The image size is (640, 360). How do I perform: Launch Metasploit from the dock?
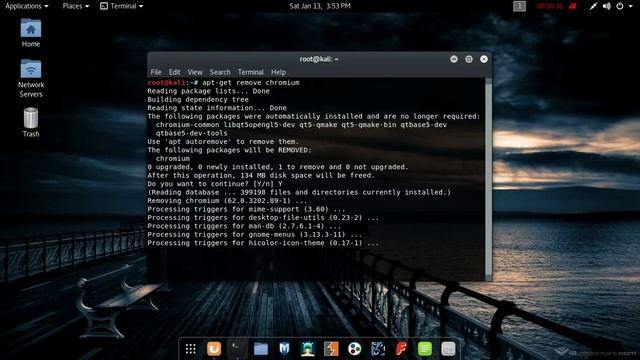point(284,349)
